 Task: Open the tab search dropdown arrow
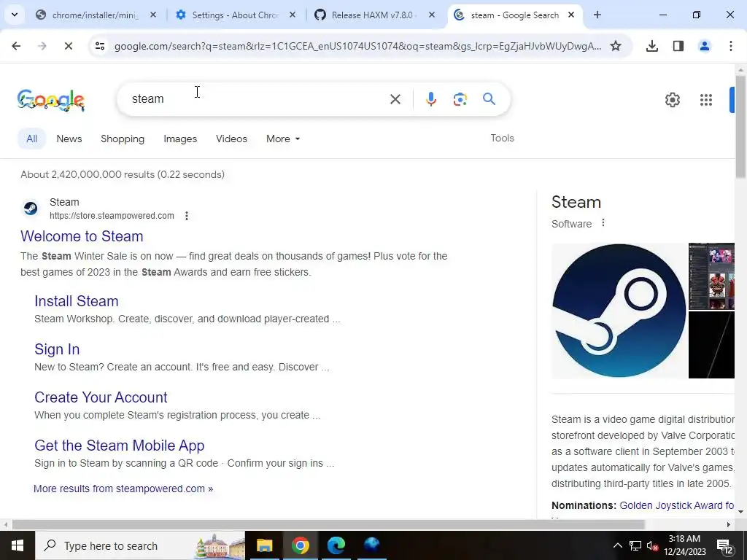15,15
